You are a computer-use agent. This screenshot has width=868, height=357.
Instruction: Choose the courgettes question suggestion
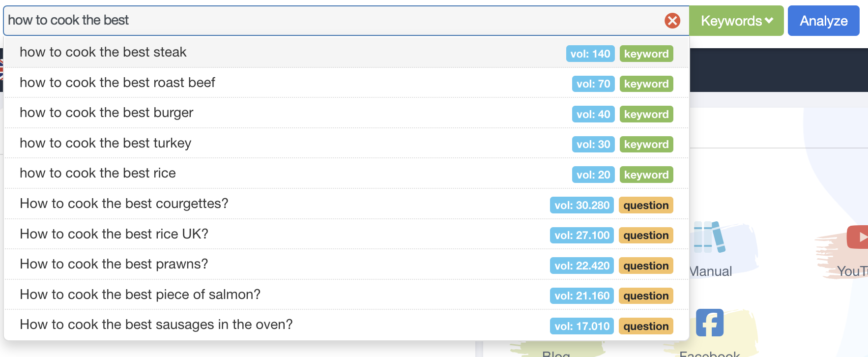pos(347,204)
